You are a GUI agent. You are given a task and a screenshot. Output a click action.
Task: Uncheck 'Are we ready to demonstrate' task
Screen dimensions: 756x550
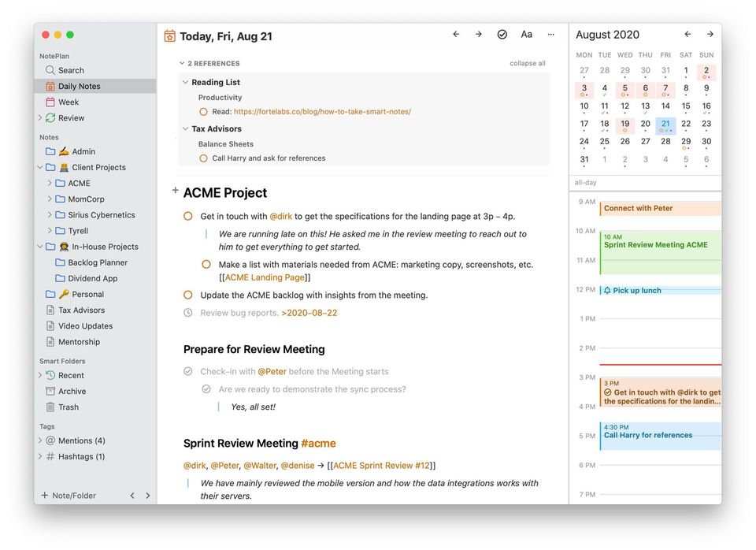tap(206, 389)
